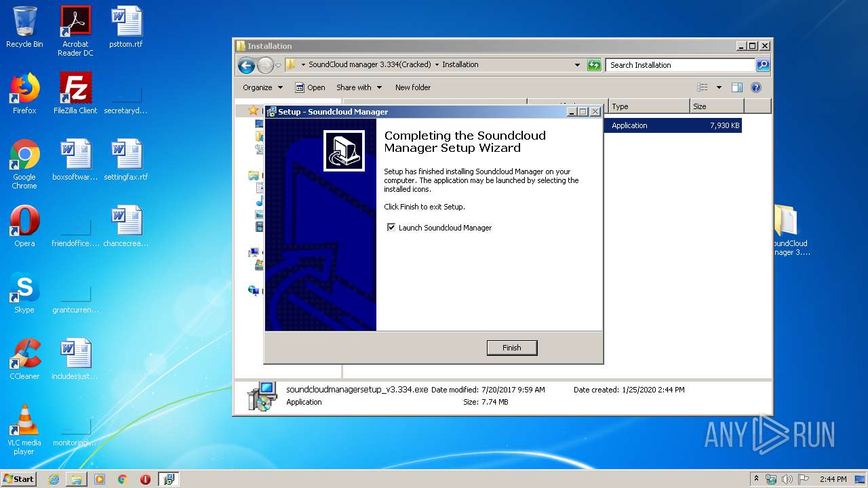Select the Application file row 7,930 KB
This screenshot has width=868, height=488.
point(673,125)
